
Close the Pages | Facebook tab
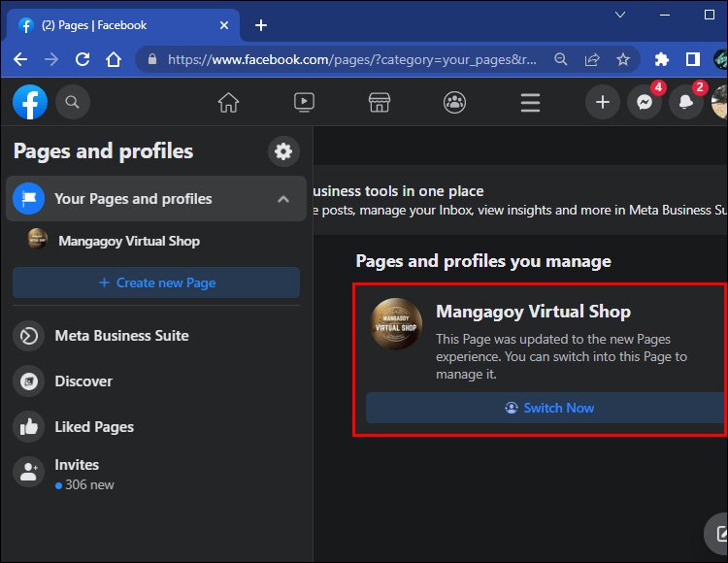224,25
